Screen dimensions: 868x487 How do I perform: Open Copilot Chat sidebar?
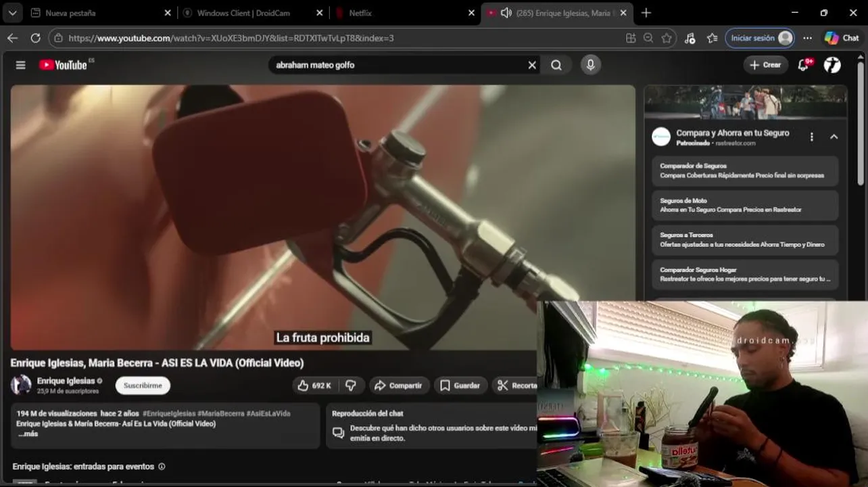pos(842,38)
